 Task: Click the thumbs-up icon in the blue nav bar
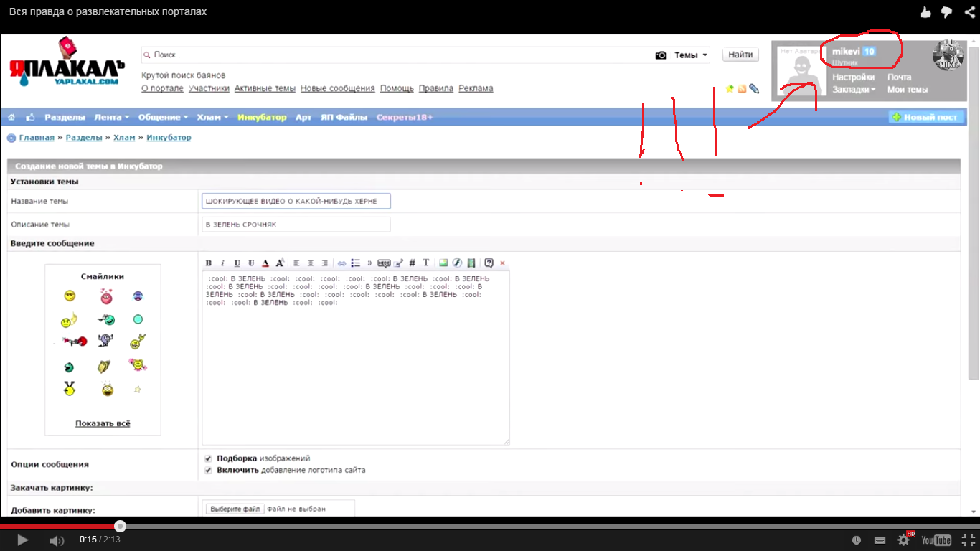point(30,117)
